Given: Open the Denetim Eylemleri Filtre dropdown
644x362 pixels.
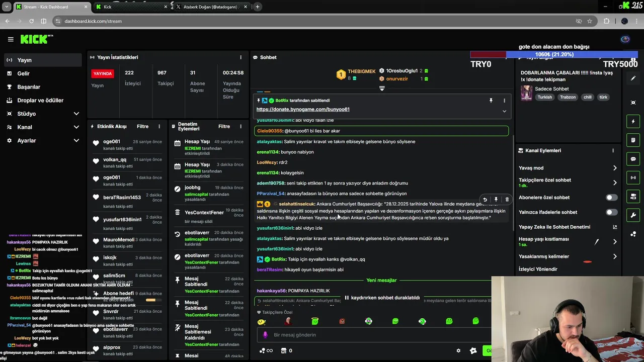Looking at the screenshot, I should point(224,127).
